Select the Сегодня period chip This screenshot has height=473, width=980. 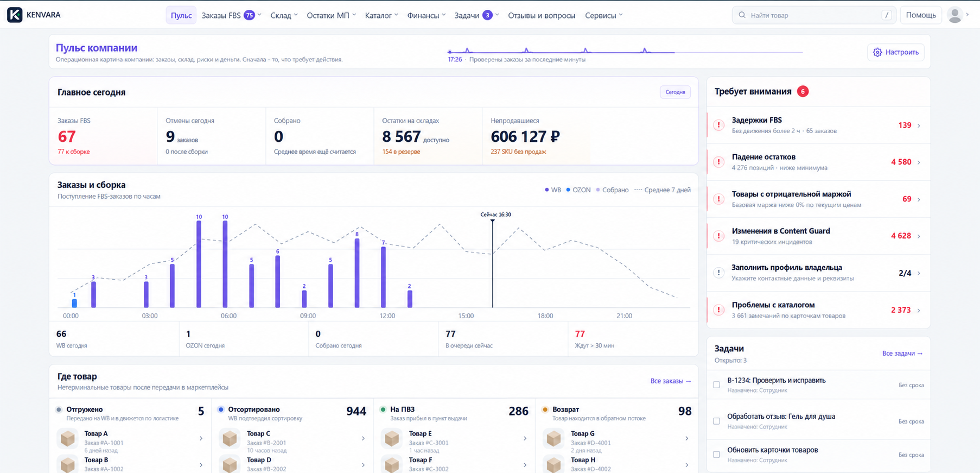pyautogui.click(x=675, y=92)
